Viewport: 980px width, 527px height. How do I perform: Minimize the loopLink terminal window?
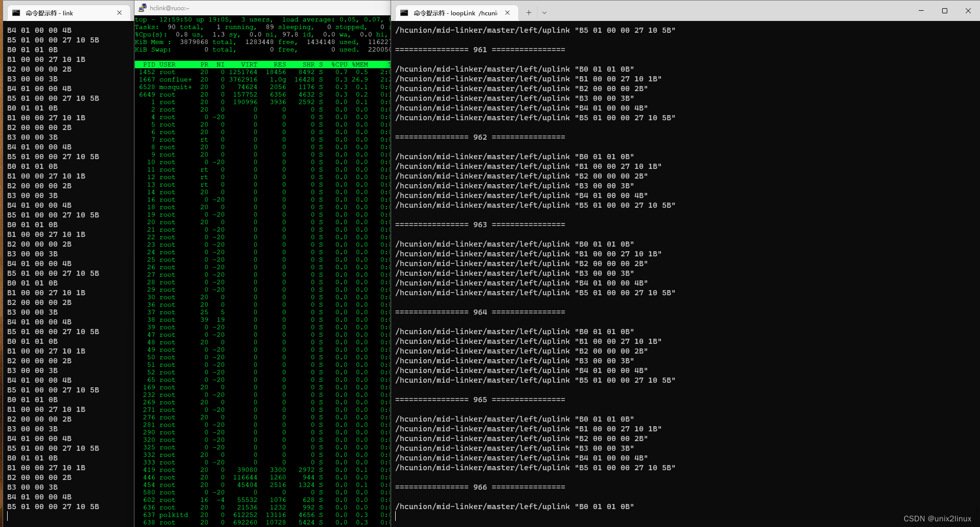[x=921, y=11]
